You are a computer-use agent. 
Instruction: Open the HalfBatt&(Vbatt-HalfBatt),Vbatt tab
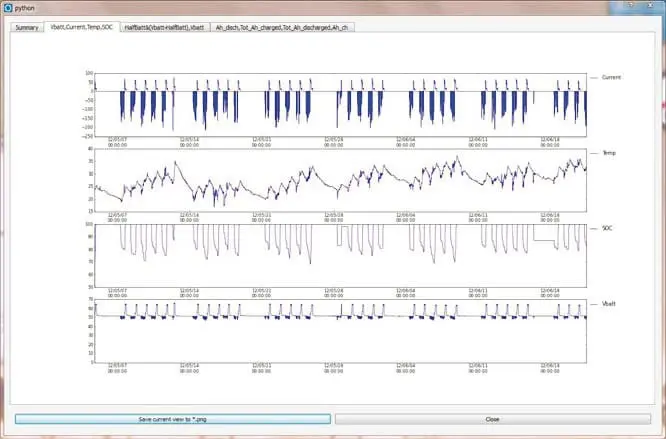(x=165, y=28)
